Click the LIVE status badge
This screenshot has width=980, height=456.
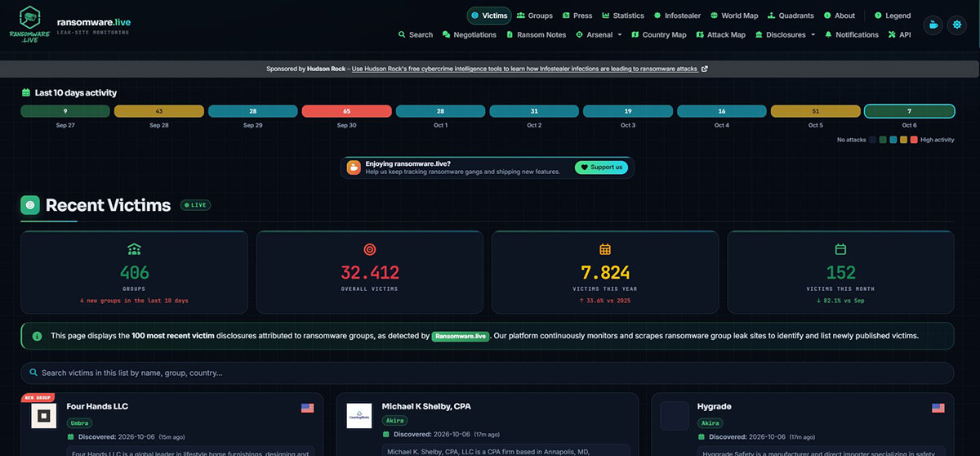(195, 205)
